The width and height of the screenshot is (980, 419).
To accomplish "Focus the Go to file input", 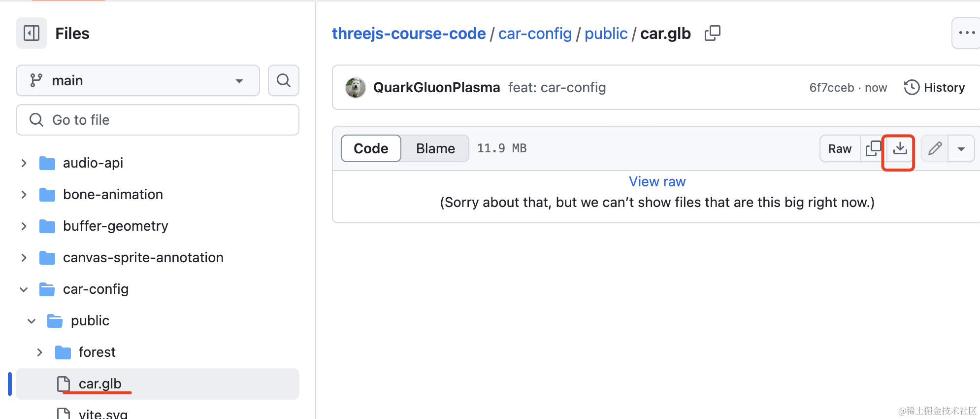I will pyautogui.click(x=158, y=120).
